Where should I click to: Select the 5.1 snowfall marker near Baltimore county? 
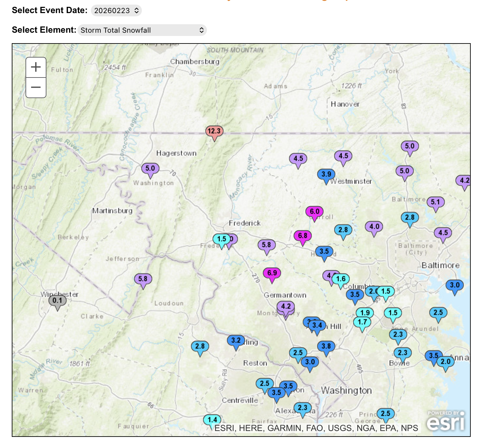click(435, 202)
